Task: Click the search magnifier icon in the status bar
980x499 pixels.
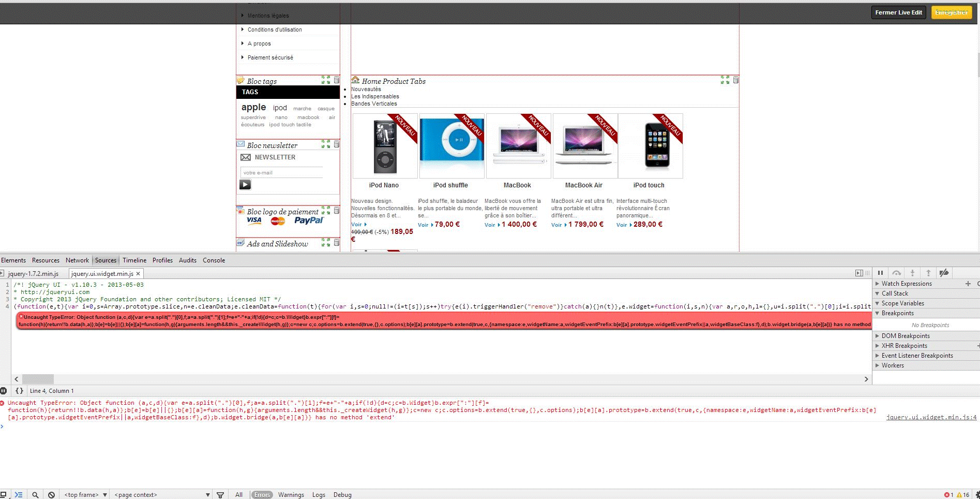Action: click(x=35, y=495)
